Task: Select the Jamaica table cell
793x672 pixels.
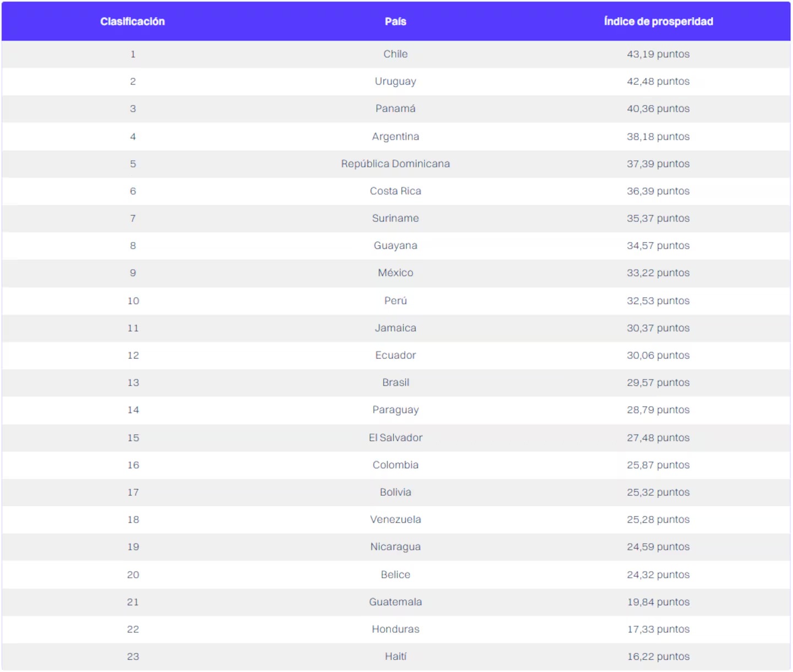Action: (x=395, y=328)
